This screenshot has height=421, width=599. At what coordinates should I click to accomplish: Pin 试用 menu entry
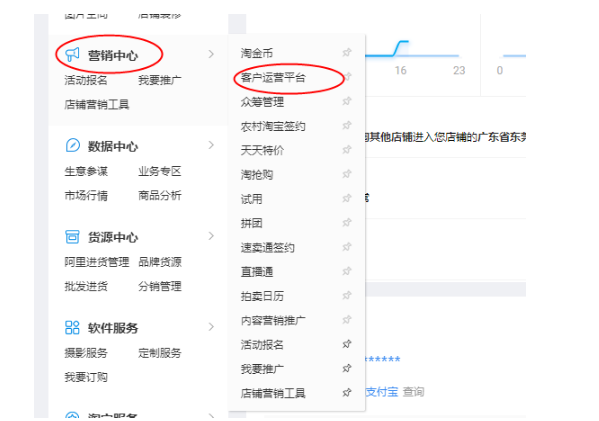pyautogui.click(x=347, y=198)
